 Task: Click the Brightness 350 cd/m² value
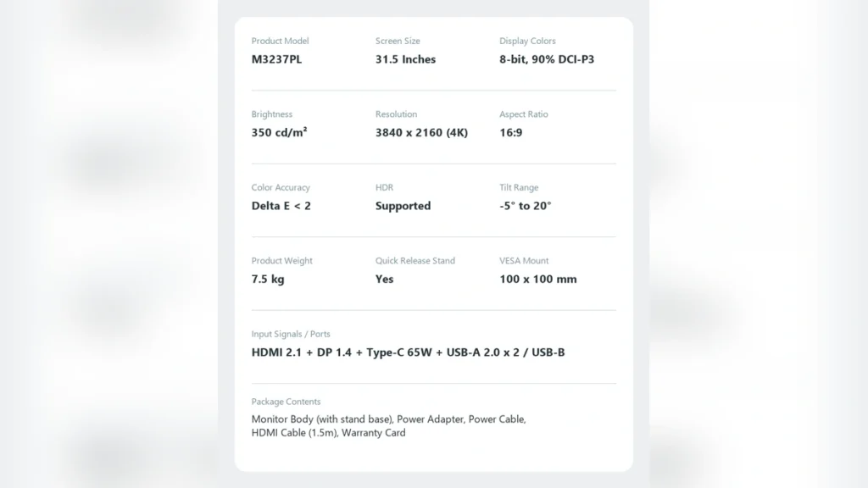pyautogui.click(x=279, y=132)
